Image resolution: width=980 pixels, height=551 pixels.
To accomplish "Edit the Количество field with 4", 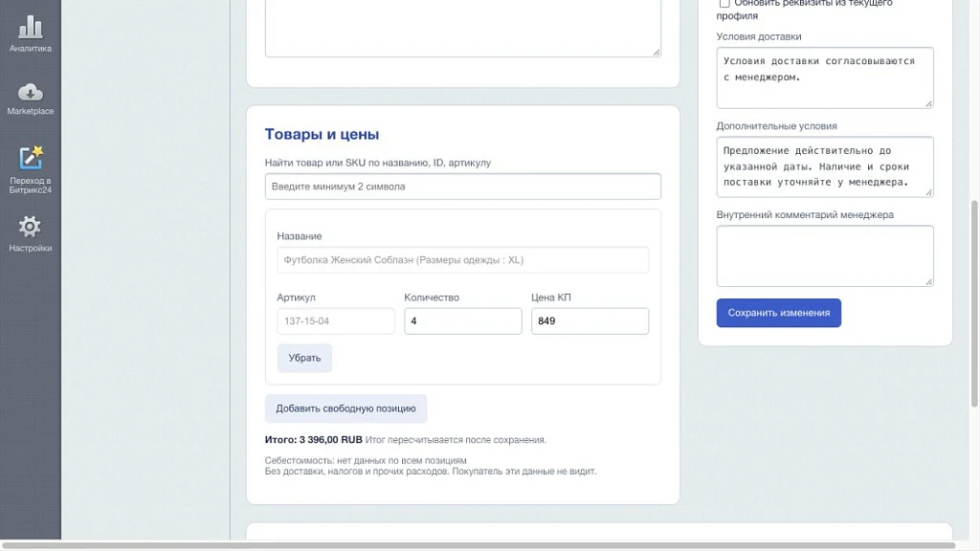I will point(462,321).
